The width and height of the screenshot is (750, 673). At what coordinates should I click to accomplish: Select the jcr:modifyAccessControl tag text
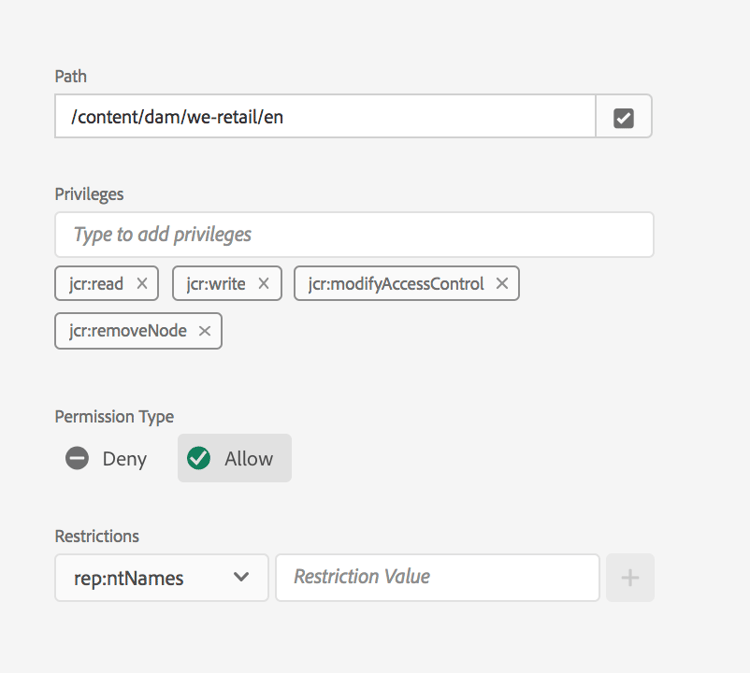tap(396, 284)
